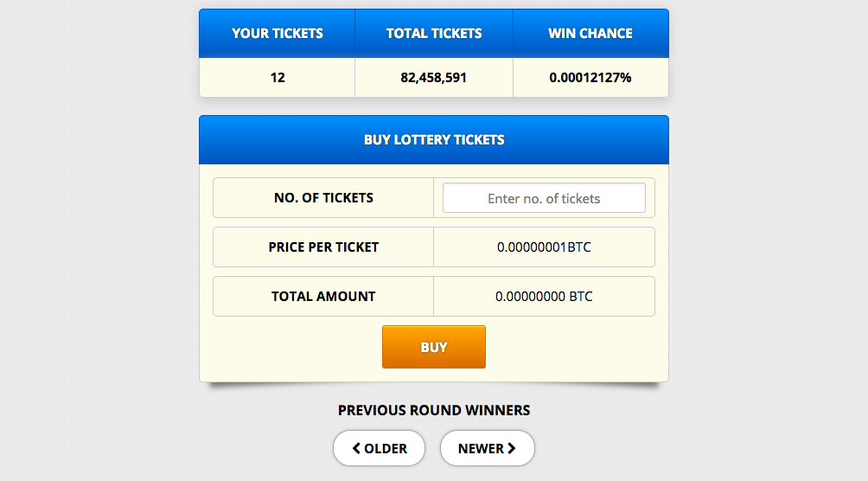868x481 pixels.
Task: Click the total tickets value 82,458,591
Action: 434,78
